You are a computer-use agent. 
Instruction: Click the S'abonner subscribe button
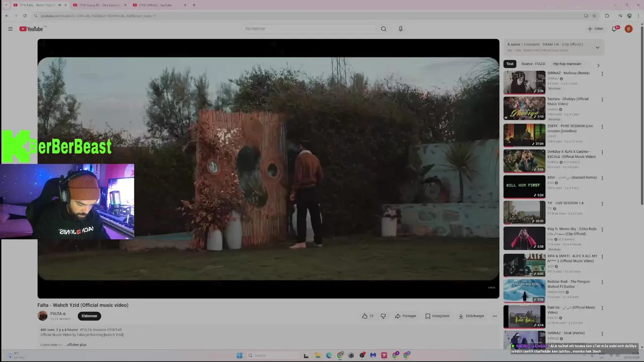[90, 316]
